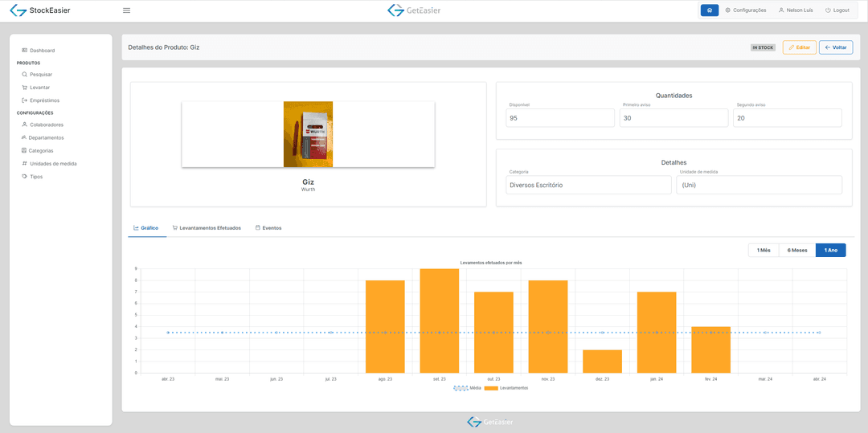Select the 6 Meses time range
Viewport: 868px width, 433px height.
(797, 250)
